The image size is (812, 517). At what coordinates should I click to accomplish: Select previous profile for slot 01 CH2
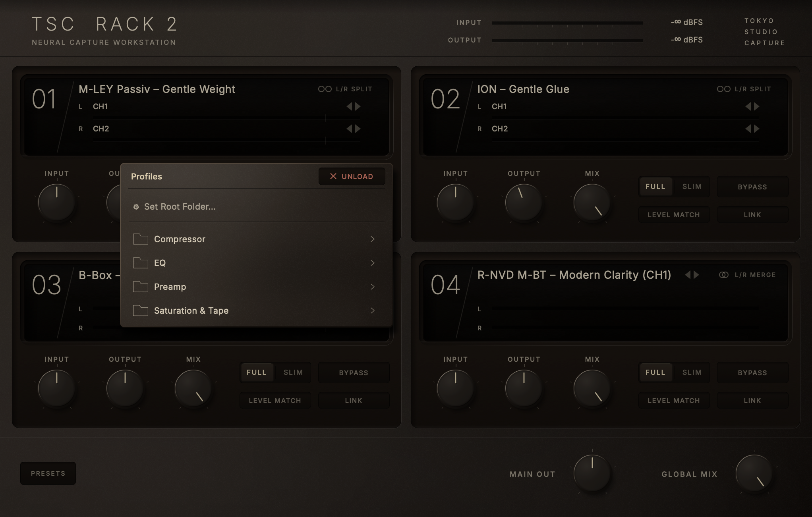(x=349, y=129)
